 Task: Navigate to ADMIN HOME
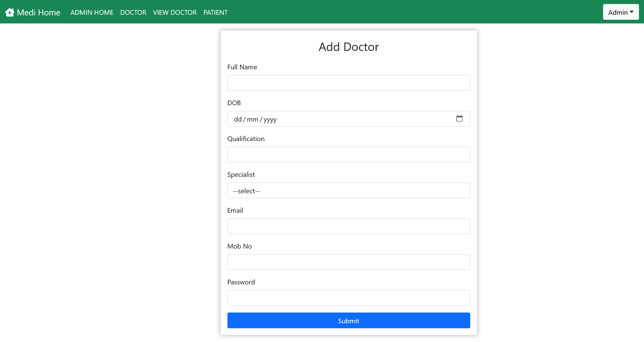tap(92, 12)
